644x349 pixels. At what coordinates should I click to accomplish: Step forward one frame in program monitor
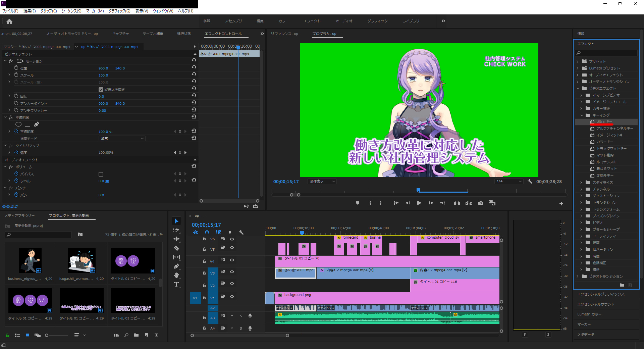point(431,203)
